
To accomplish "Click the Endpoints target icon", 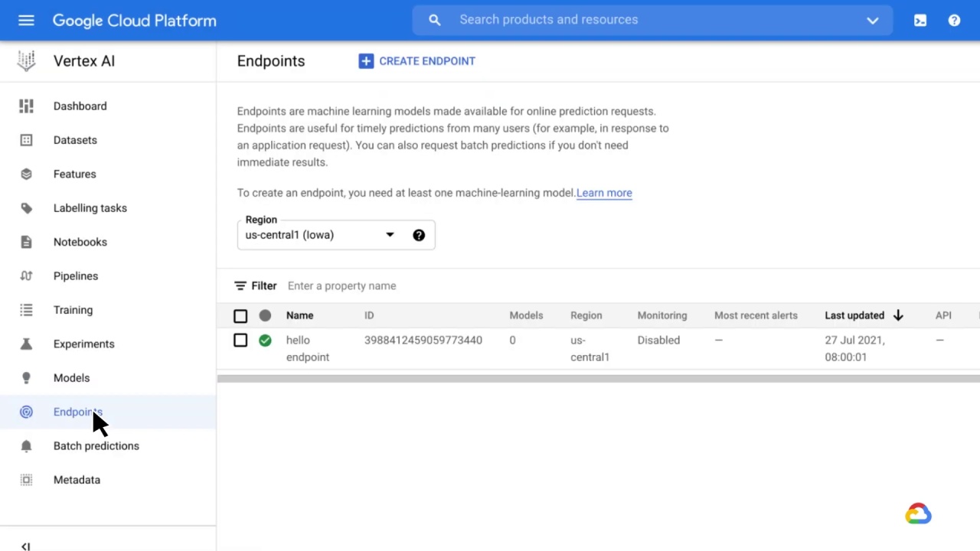I will point(26,412).
